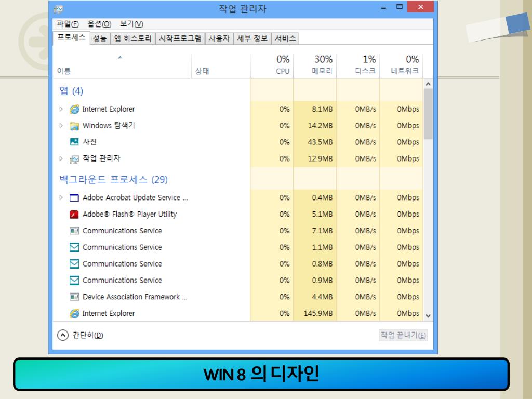Click the 8.1MB memory value
The image size is (532, 399).
point(322,109)
